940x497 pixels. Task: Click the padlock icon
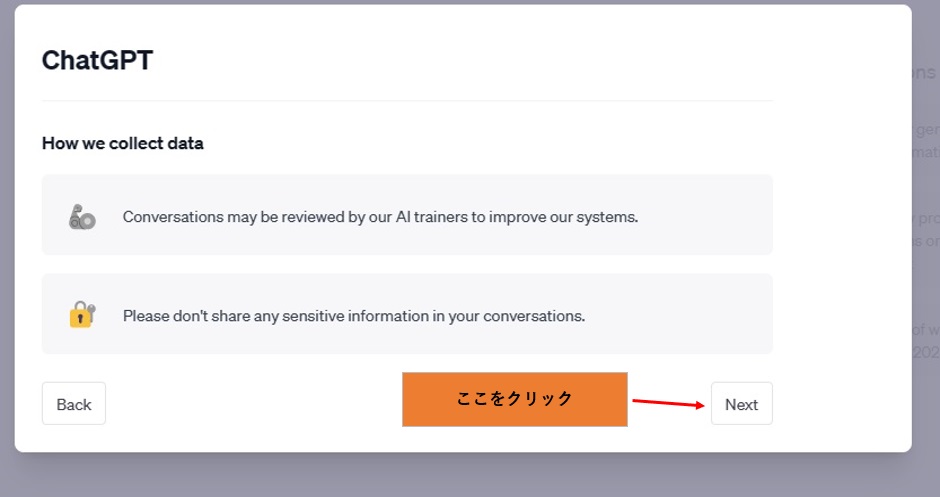tap(82, 315)
